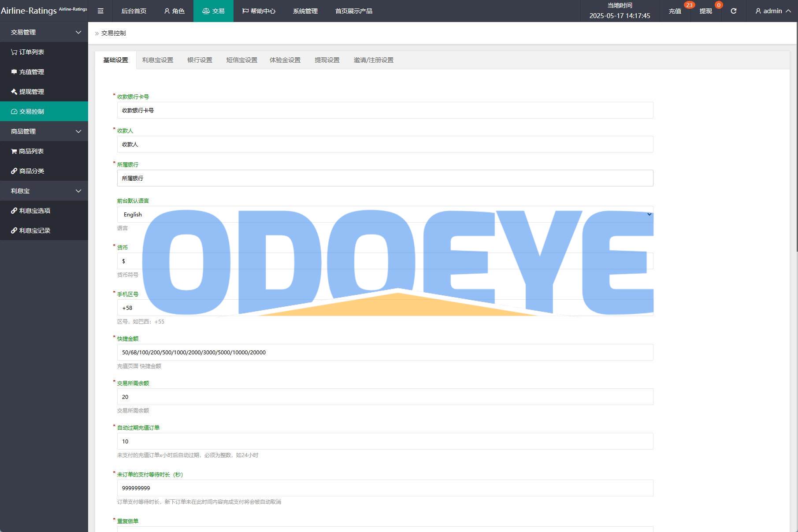Focus the 自动过期充值订单 input with 10

385,441
